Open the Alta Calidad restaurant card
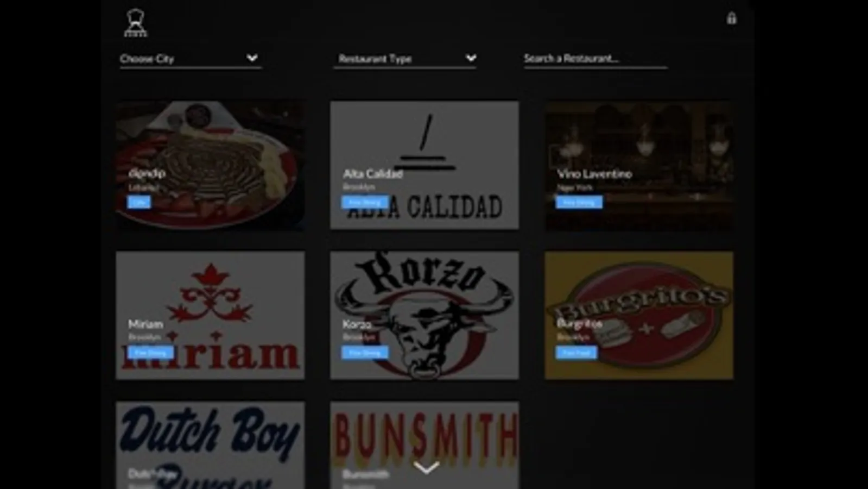 point(425,165)
